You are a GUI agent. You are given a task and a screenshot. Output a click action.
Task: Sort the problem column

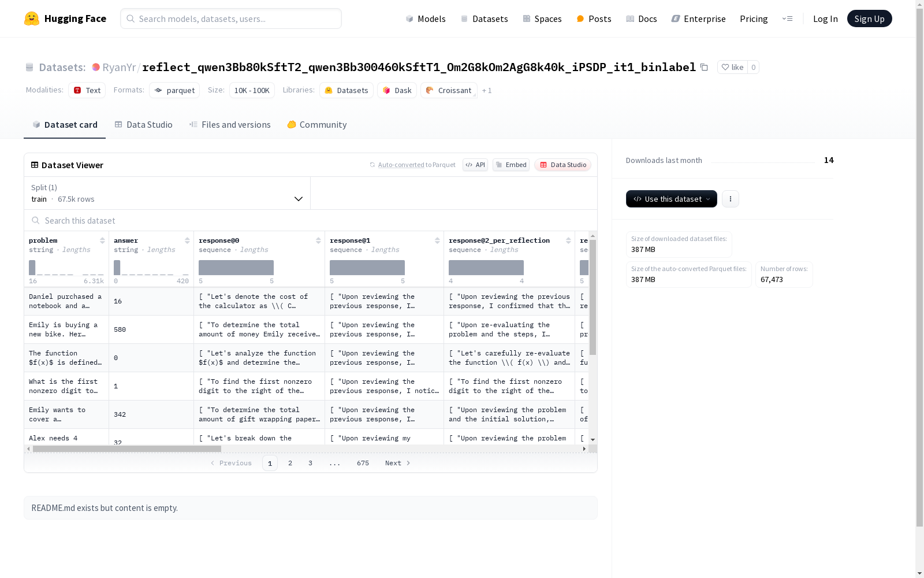[x=102, y=240]
